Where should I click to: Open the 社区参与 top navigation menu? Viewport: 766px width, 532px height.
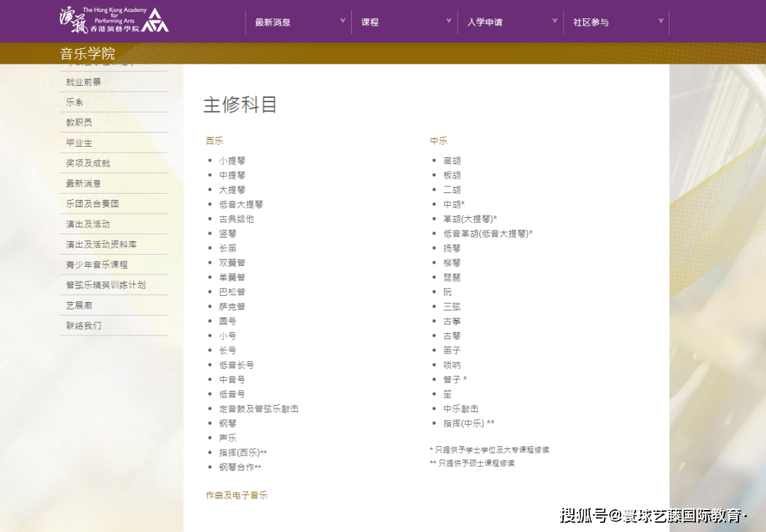click(591, 23)
